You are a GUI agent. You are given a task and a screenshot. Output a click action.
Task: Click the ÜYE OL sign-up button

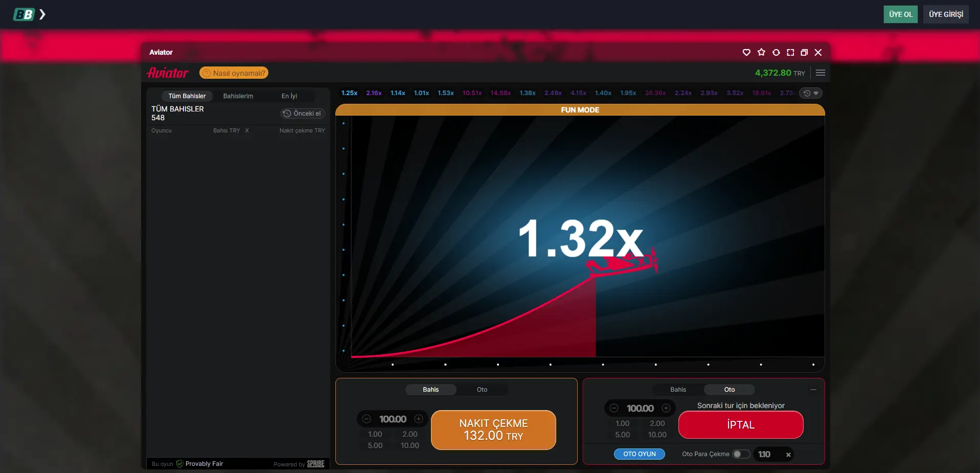pos(900,14)
